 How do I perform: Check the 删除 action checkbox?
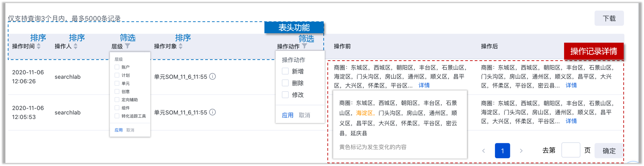tap(285, 83)
